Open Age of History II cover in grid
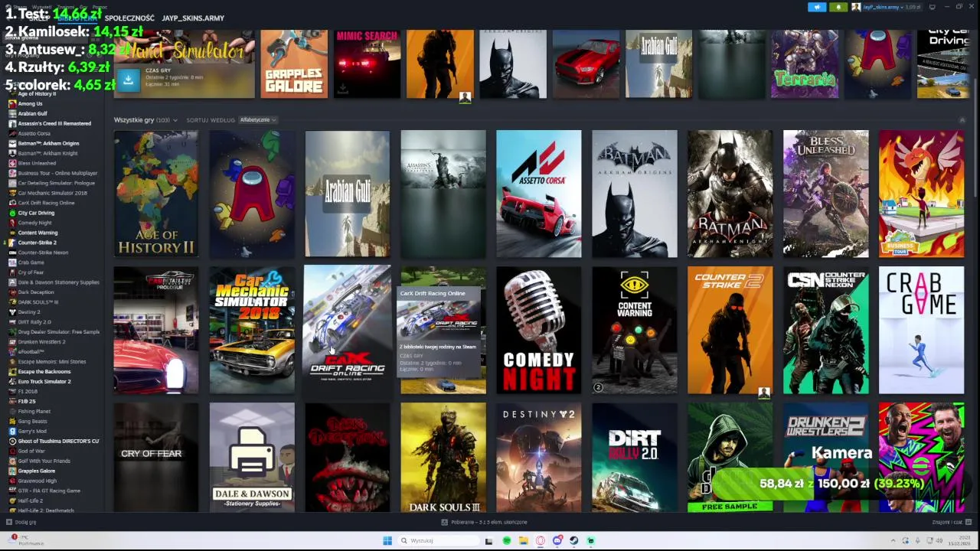Image resolution: width=980 pixels, height=551 pixels. 156,194
